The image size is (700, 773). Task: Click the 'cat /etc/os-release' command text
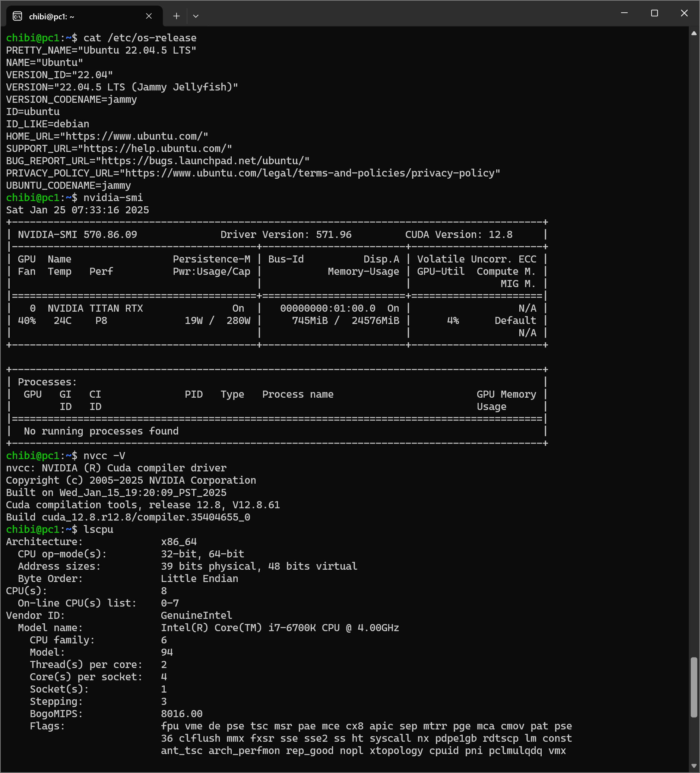[x=140, y=38]
